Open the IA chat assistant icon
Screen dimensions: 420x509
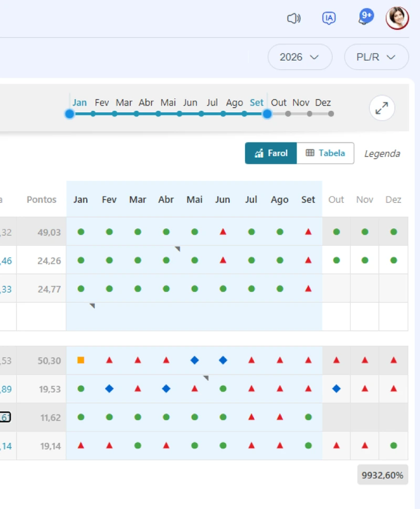point(329,18)
